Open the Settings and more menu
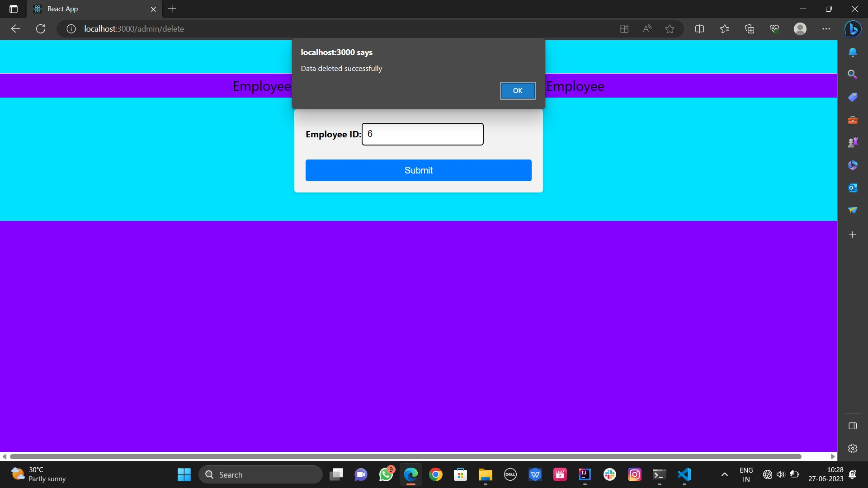The image size is (868, 488). tap(826, 28)
